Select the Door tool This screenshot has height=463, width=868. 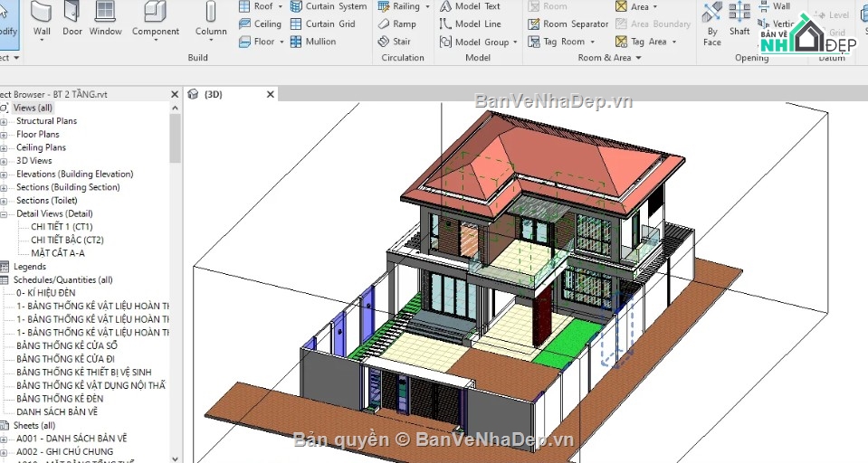tap(72, 19)
